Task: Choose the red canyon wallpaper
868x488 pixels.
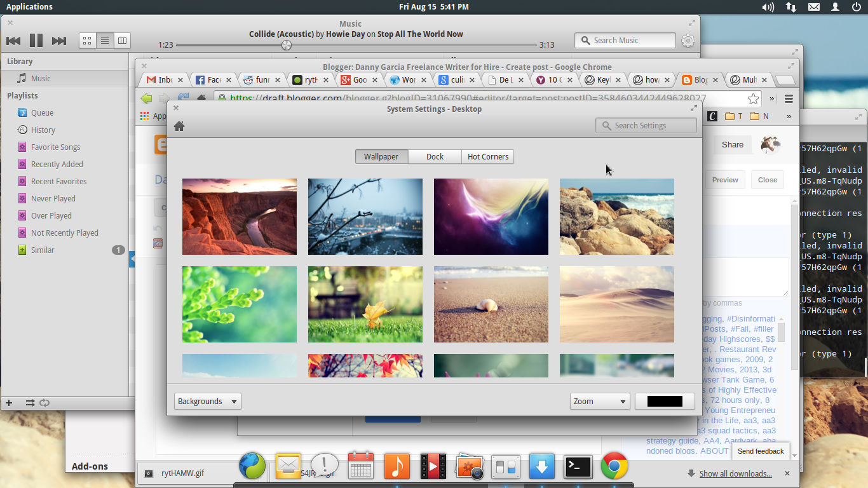Action: 240,217
